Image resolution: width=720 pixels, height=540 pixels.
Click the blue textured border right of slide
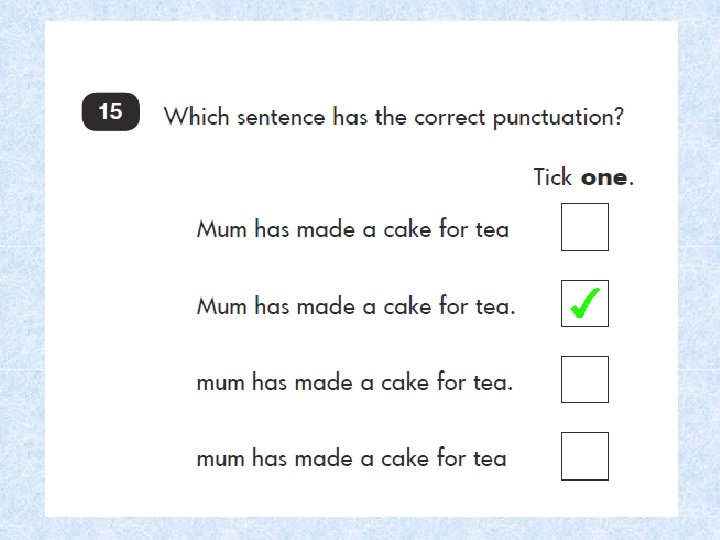698,270
